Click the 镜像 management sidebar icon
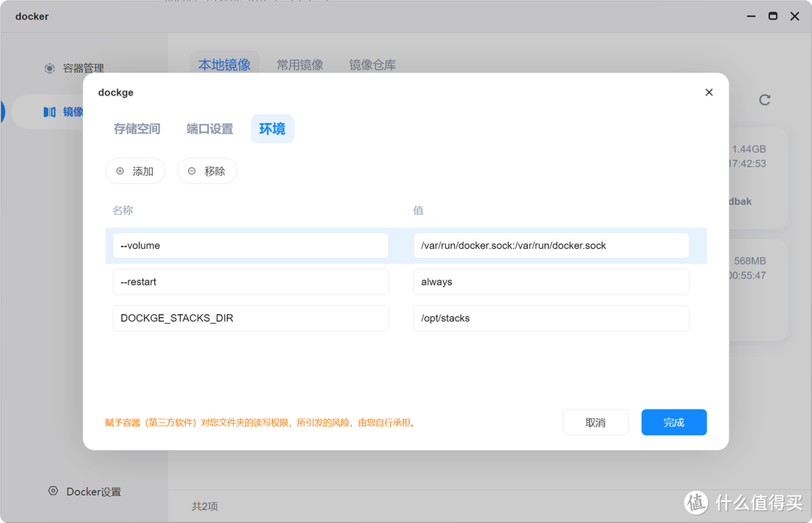 [51, 111]
